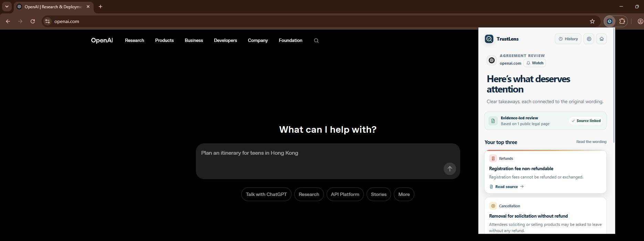644x241 pixels.
Task: Minimize the browser window
Action: click(x=621, y=7)
